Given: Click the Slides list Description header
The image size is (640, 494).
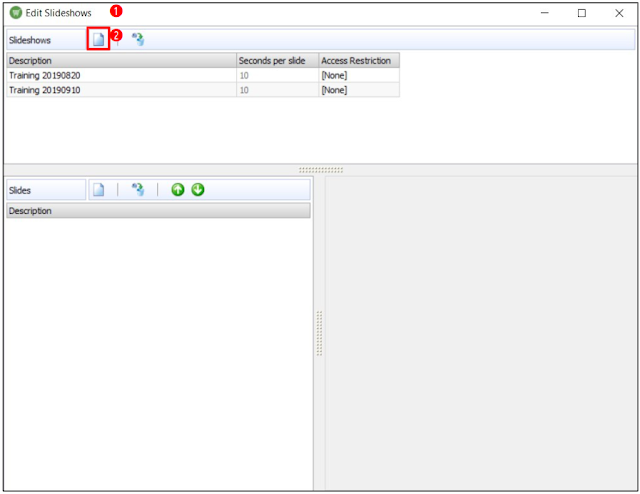Looking at the screenshot, I should click(x=158, y=211).
